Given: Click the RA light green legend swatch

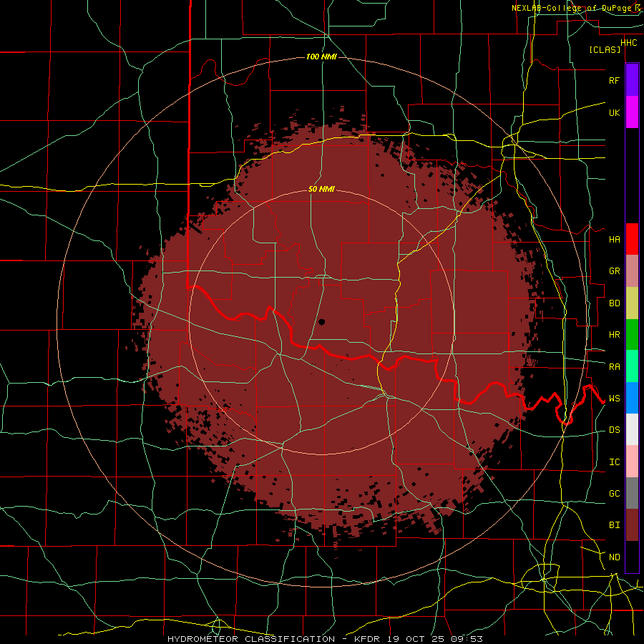Looking at the screenshot, I should (x=632, y=366).
